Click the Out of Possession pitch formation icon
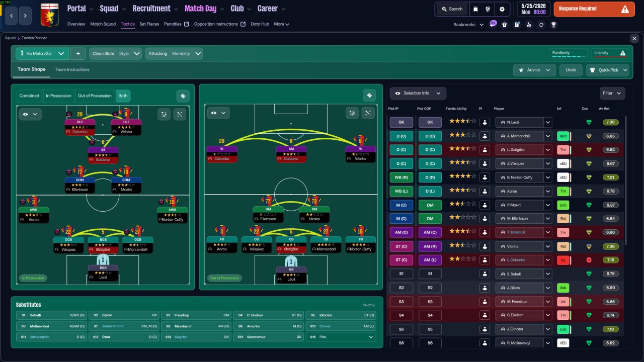Image resolution: width=644 pixels, height=362 pixels. coord(369,96)
